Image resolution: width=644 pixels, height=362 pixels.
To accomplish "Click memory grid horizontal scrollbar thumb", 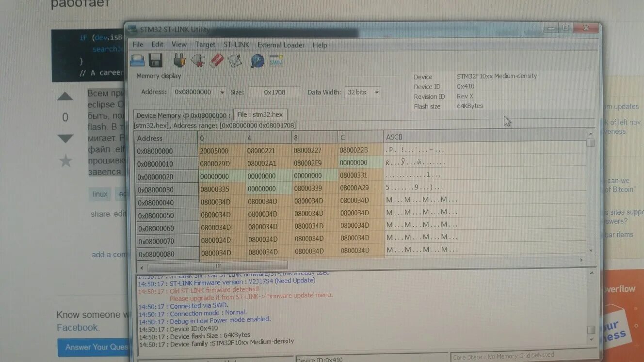I will click(x=217, y=266).
